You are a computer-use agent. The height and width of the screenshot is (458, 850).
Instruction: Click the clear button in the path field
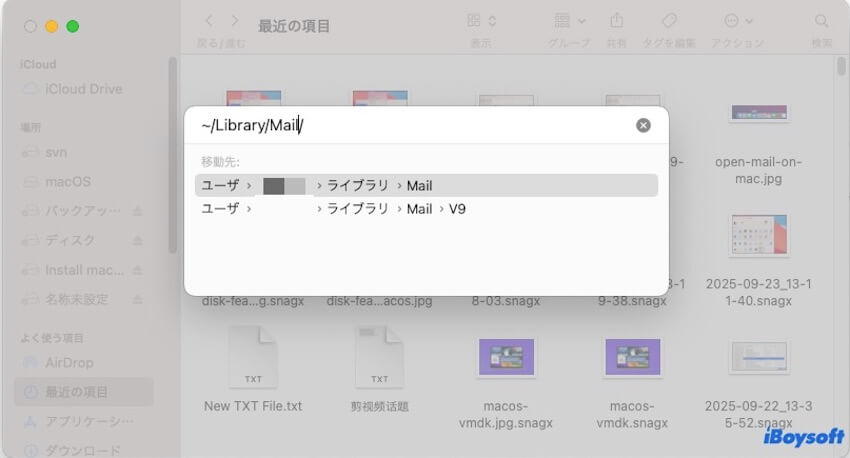point(643,125)
